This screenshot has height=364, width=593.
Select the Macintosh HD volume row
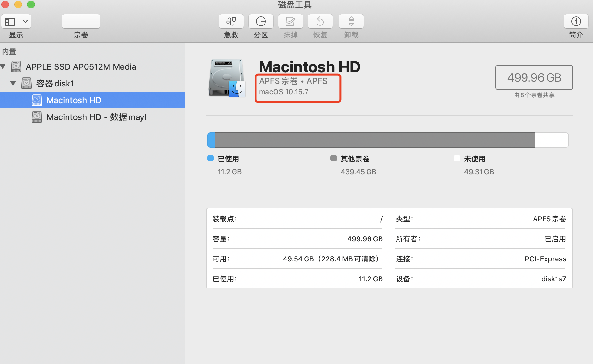[92, 100]
